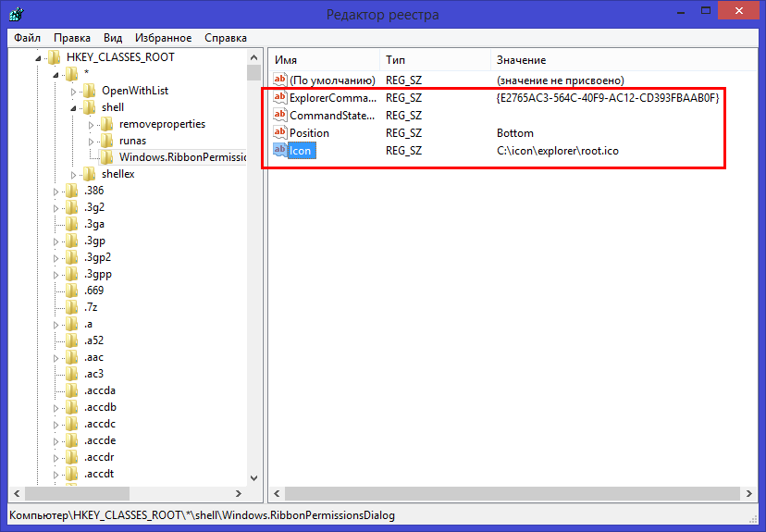766x532 pixels.
Task: Select the .3gpp key
Action: point(98,274)
